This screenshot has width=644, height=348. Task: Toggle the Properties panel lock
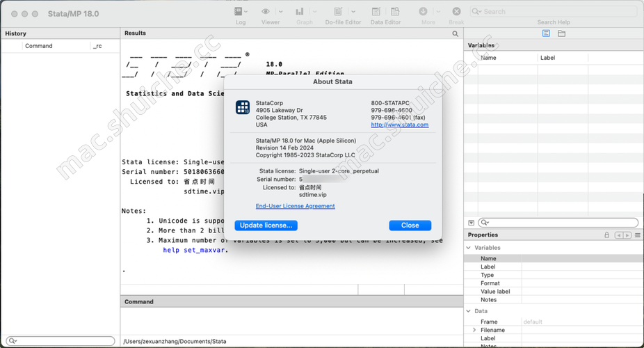[607, 235]
